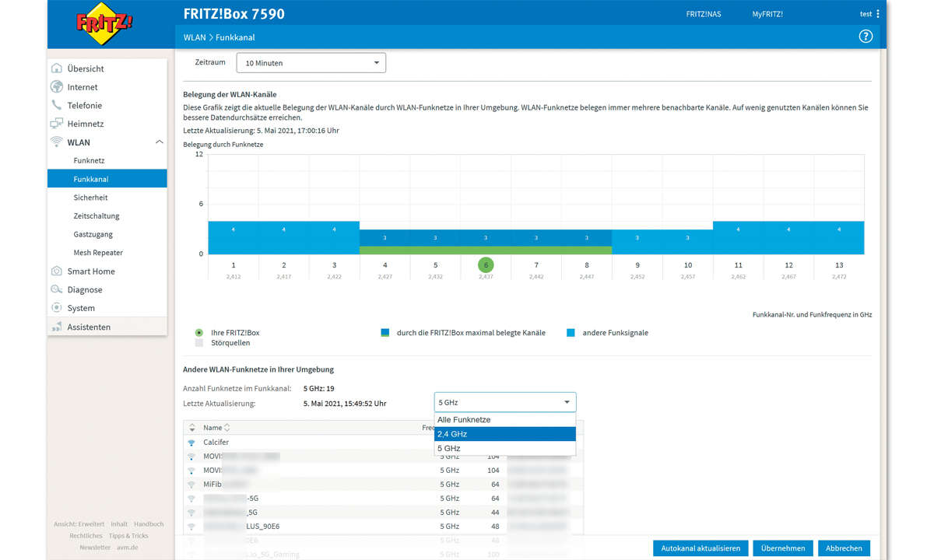Click the WLAN wifi icon in sidebar
Viewport: 934px width, 560px height.
[56, 142]
